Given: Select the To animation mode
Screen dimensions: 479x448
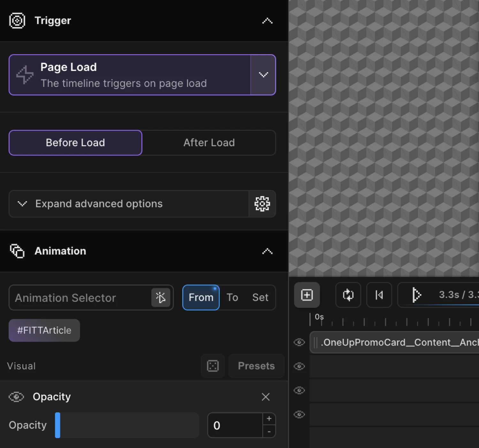Looking at the screenshot, I should pyautogui.click(x=232, y=298).
